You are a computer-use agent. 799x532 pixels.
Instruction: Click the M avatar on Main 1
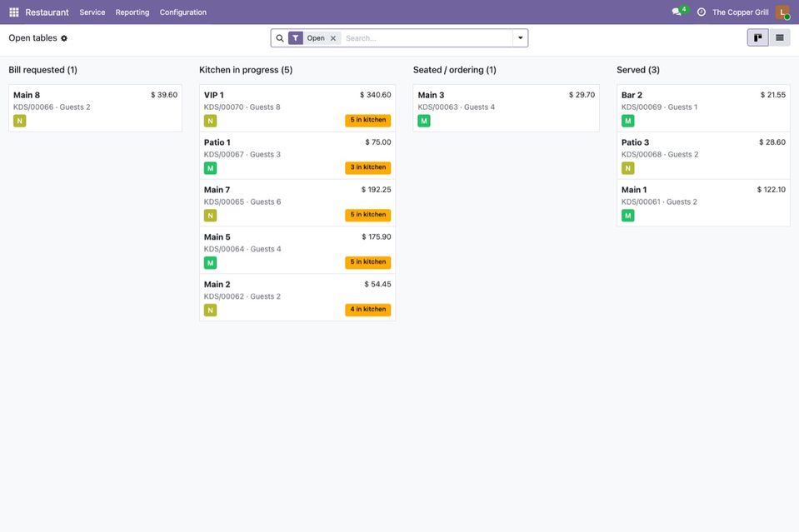pos(628,216)
